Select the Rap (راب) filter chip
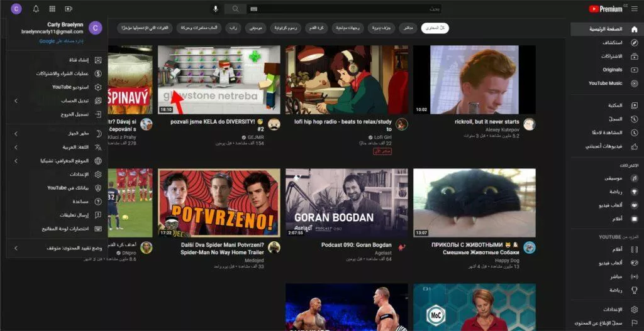Image resolution: width=644 pixels, height=331 pixels. 233,28
